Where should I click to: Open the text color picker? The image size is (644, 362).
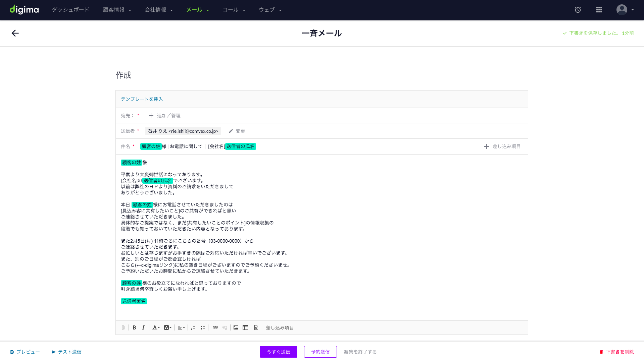156,327
